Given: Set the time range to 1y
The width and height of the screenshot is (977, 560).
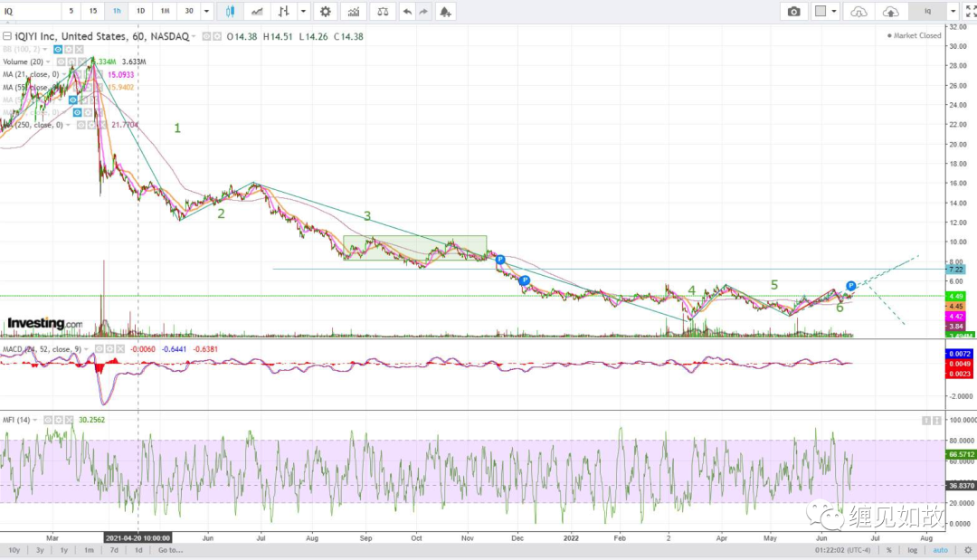Looking at the screenshot, I should (x=63, y=550).
